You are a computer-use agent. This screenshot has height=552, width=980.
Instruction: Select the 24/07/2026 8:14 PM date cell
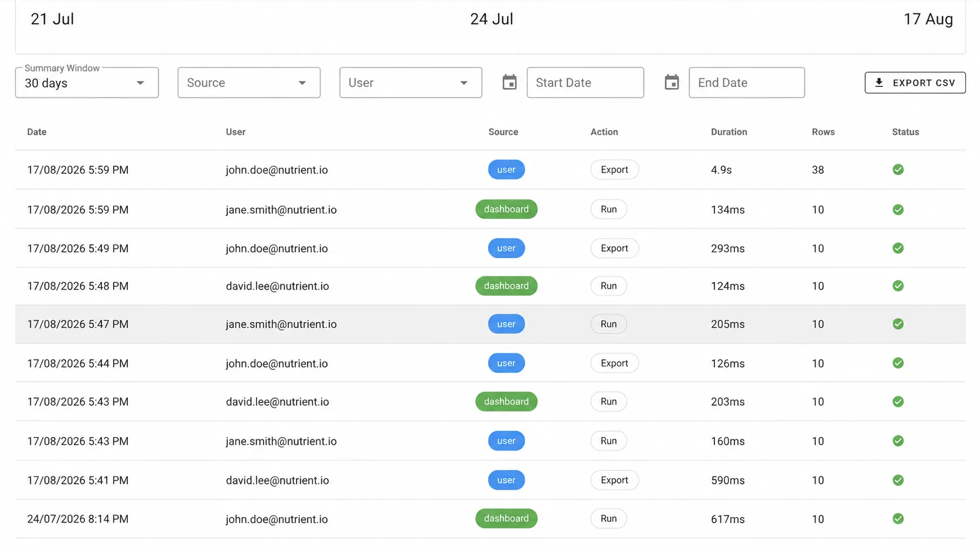tap(77, 519)
